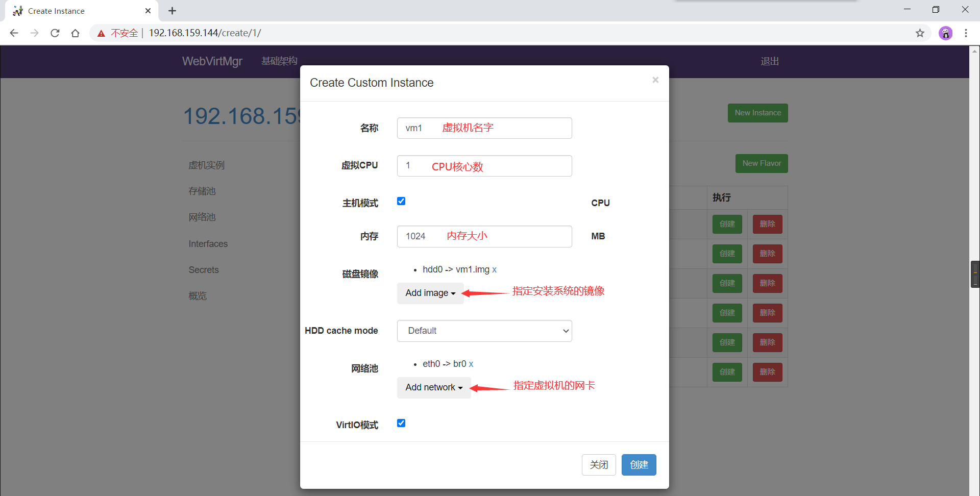Click the 内存 input field

[484, 236]
